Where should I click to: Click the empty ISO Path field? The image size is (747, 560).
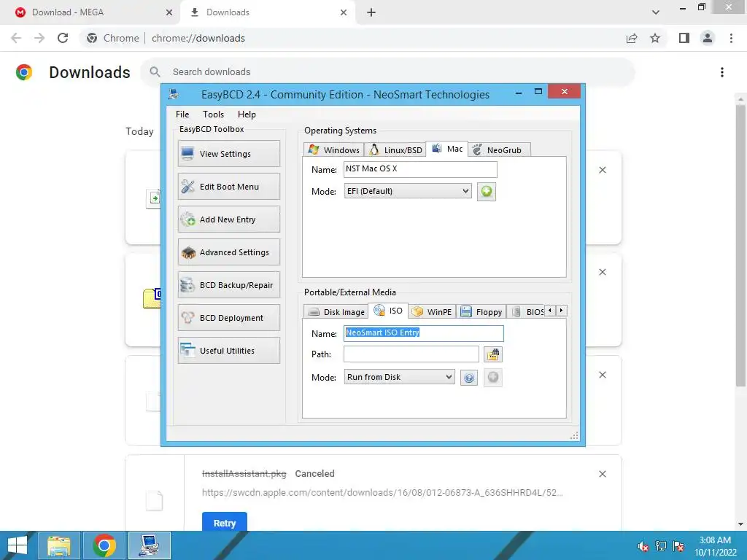click(411, 354)
